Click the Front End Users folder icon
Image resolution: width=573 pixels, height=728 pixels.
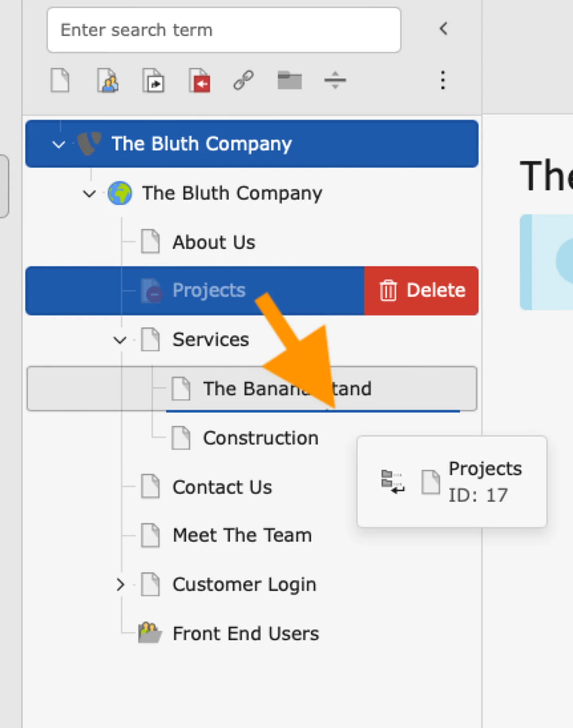pyautogui.click(x=150, y=633)
